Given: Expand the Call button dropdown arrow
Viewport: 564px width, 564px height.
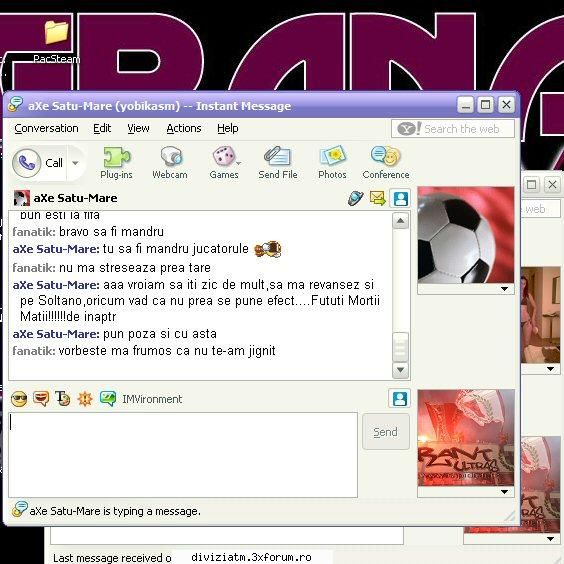Looking at the screenshot, I should click(75, 163).
